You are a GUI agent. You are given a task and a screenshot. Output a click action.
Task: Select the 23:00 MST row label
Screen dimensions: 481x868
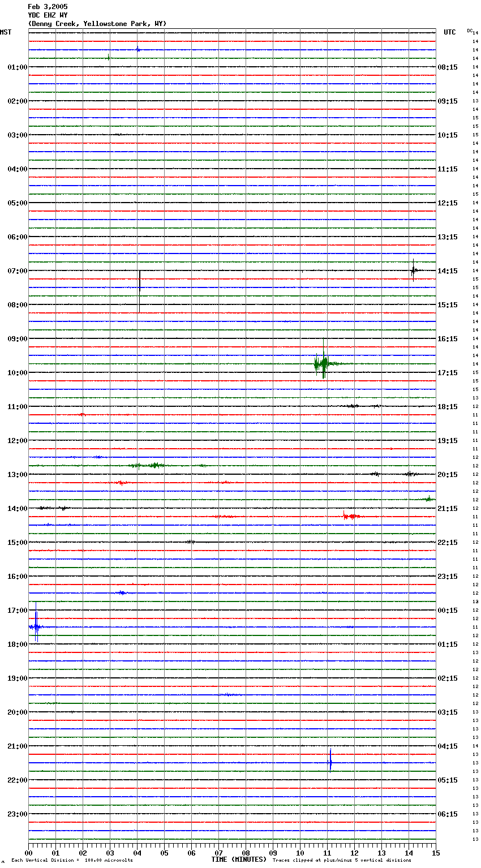[x=18, y=814]
